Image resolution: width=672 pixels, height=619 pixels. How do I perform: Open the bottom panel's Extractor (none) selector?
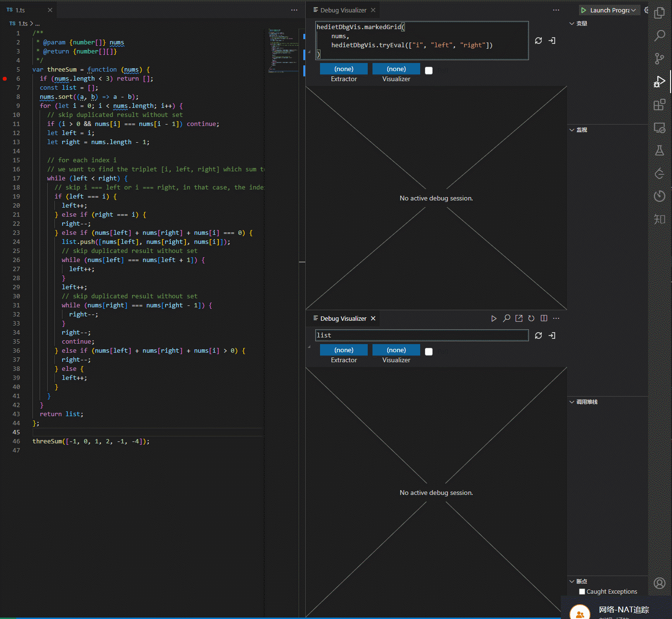344,350
